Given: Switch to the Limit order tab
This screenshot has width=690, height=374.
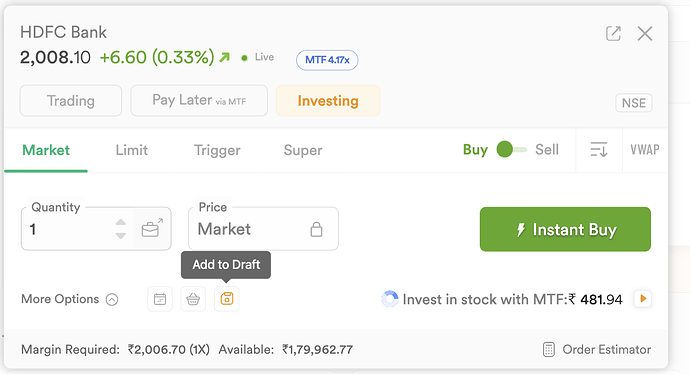Looking at the screenshot, I should point(132,150).
